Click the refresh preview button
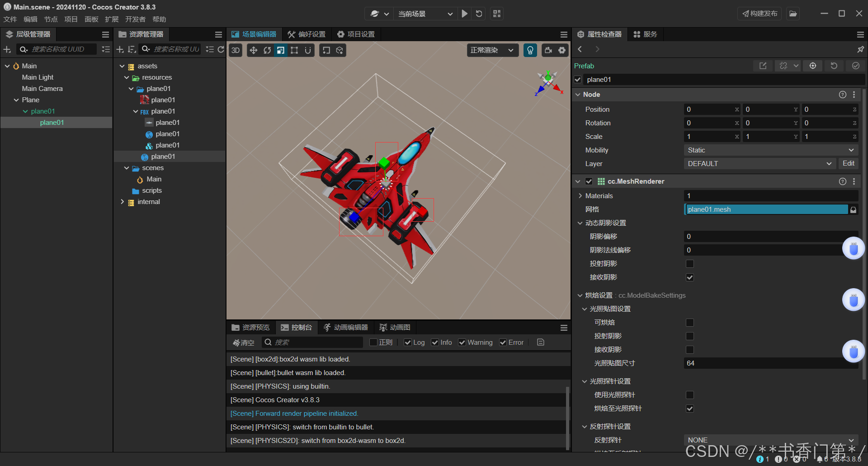Screen dimensions: 868x466 pos(479,14)
